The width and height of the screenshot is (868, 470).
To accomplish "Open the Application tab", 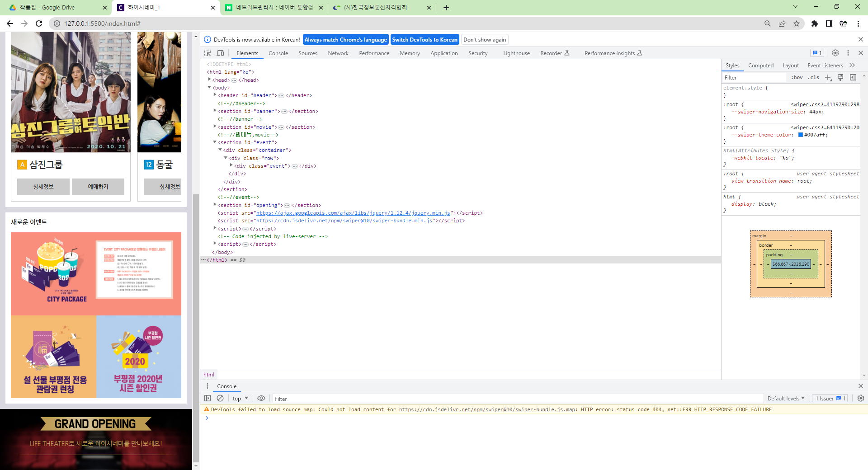I will [444, 53].
